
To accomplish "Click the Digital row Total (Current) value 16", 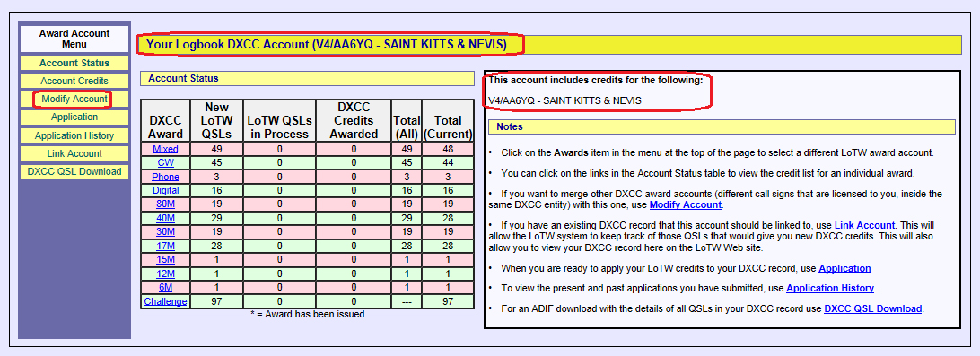I will [448, 190].
